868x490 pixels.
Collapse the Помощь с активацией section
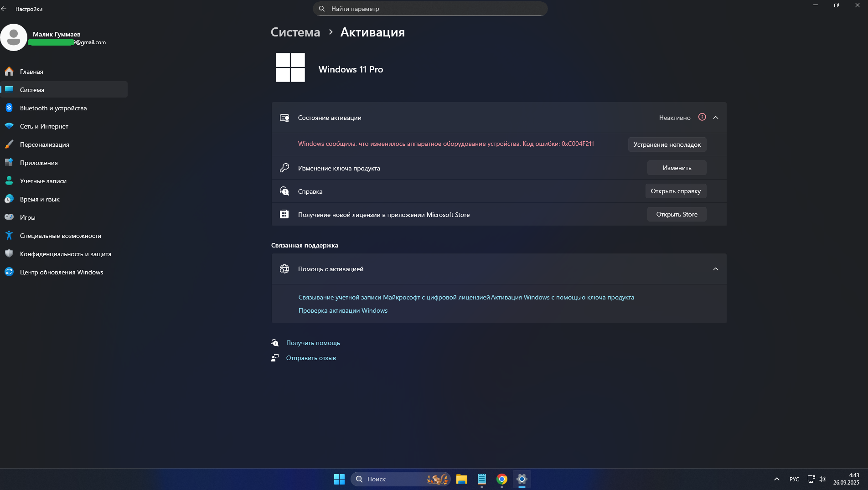pyautogui.click(x=716, y=269)
